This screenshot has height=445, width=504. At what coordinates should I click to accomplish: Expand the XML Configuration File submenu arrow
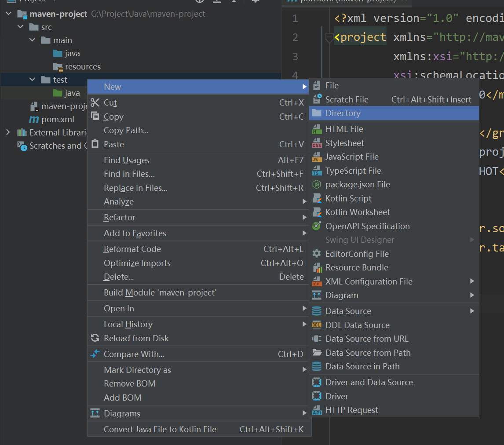(x=472, y=281)
